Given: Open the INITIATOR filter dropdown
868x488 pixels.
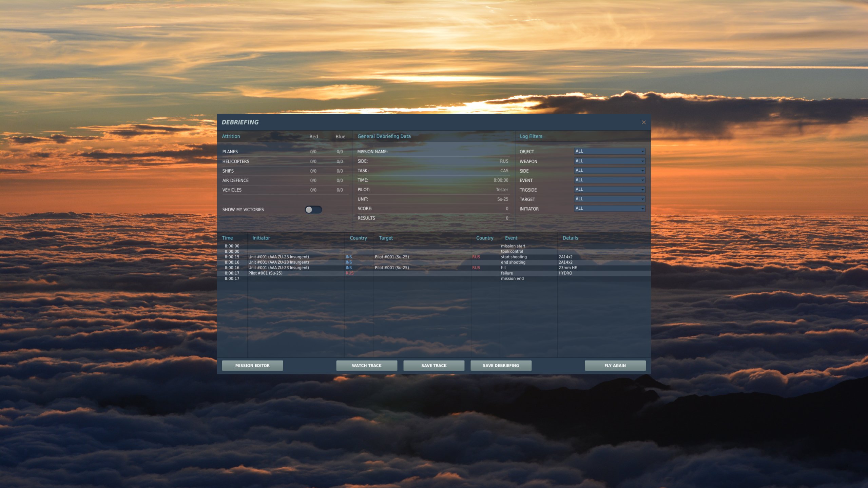Looking at the screenshot, I should coord(609,209).
